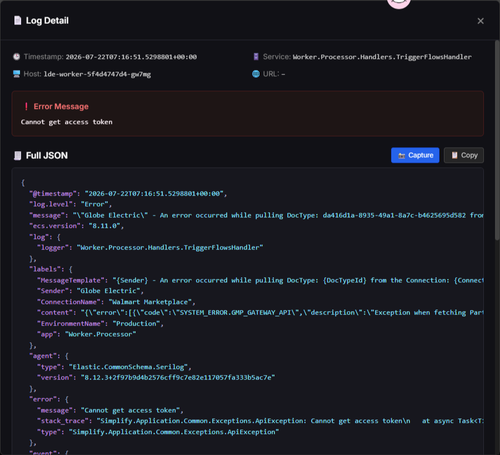Click the "stack_trace" line in JSON

(x=260, y=421)
